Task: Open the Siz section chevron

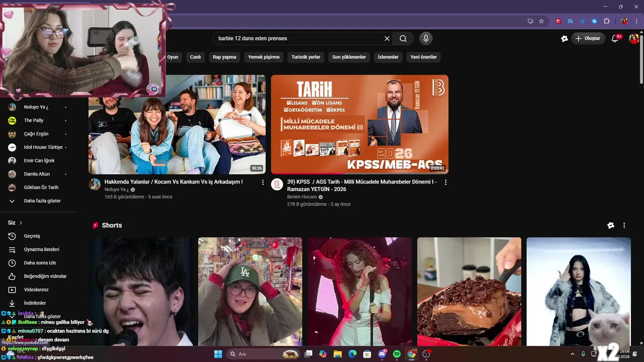Action: pos(21,223)
